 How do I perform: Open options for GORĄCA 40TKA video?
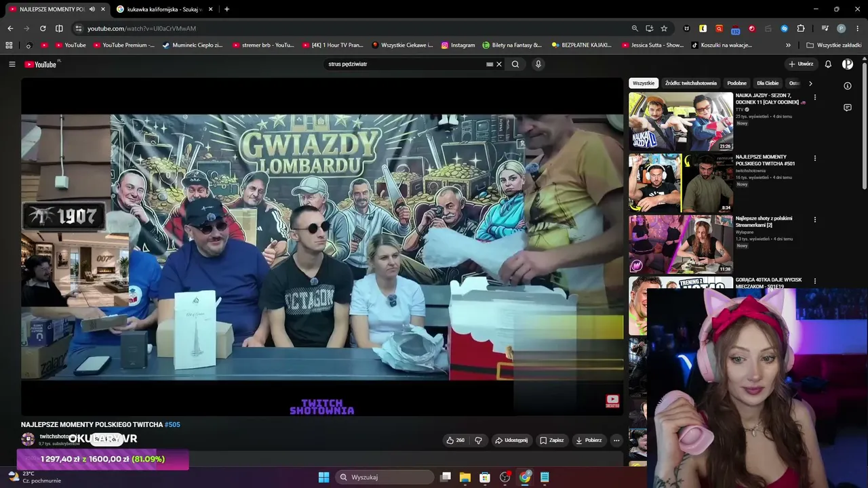point(815,281)
